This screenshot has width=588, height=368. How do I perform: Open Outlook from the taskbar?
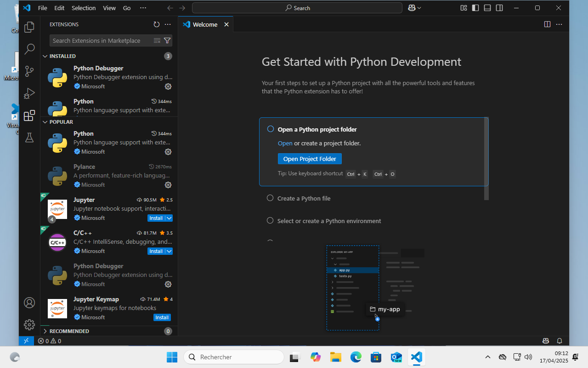pos(396,357)
